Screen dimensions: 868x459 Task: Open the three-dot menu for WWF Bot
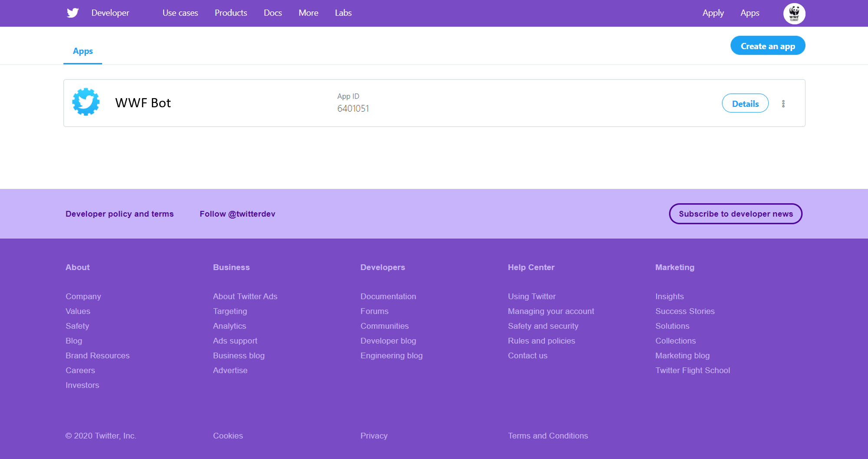pyautogui.click(x=783, y=104)
